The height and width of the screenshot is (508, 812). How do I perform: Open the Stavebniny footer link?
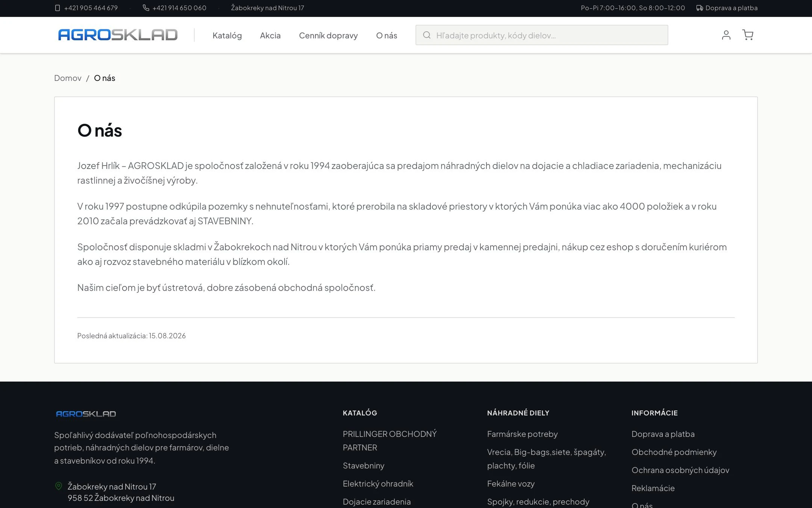click(x=364, y=465)
